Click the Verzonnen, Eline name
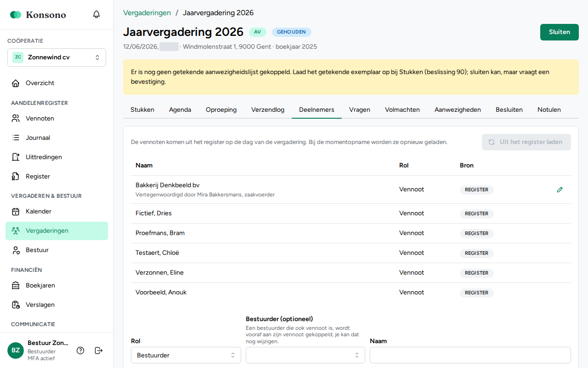 (x=159, y=273)
